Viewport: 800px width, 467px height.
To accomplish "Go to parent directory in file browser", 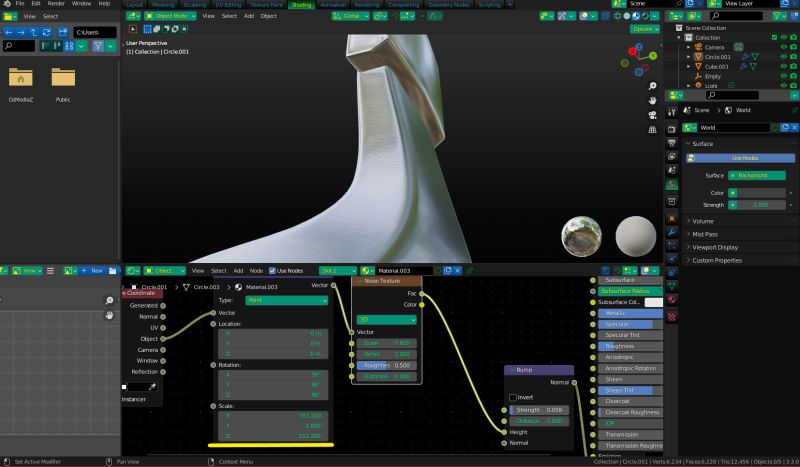I will (34, 32).
